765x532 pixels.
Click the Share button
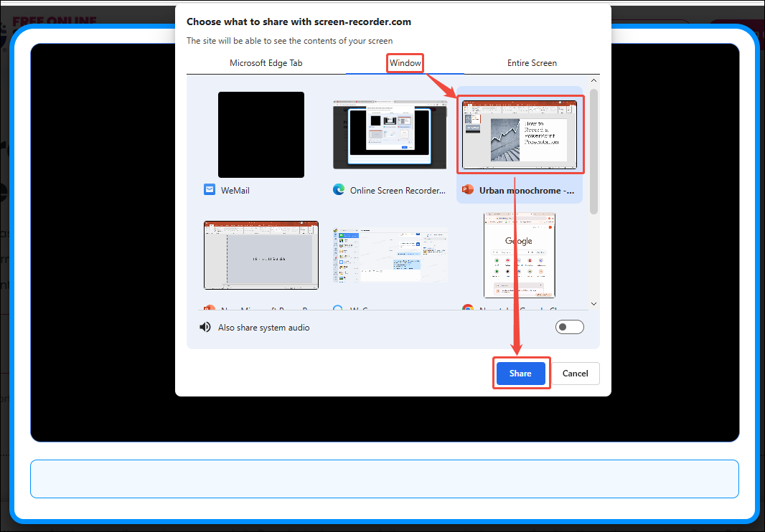[521, 373]
